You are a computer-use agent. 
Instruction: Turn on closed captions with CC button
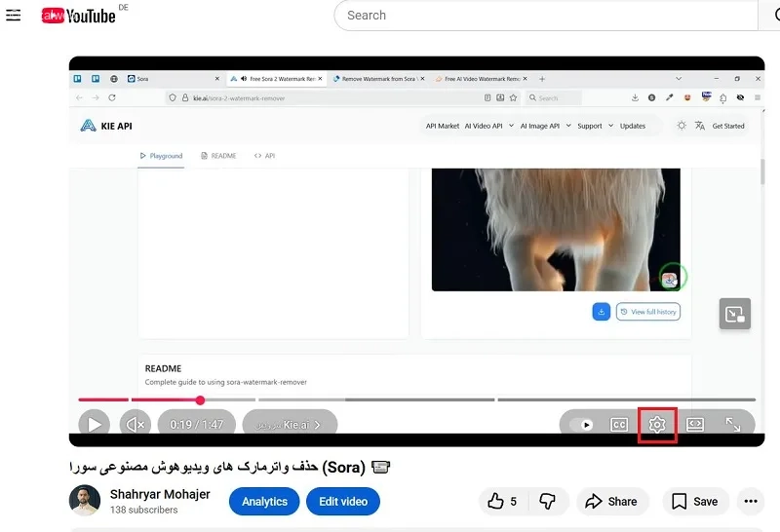[x=619, y=425]
